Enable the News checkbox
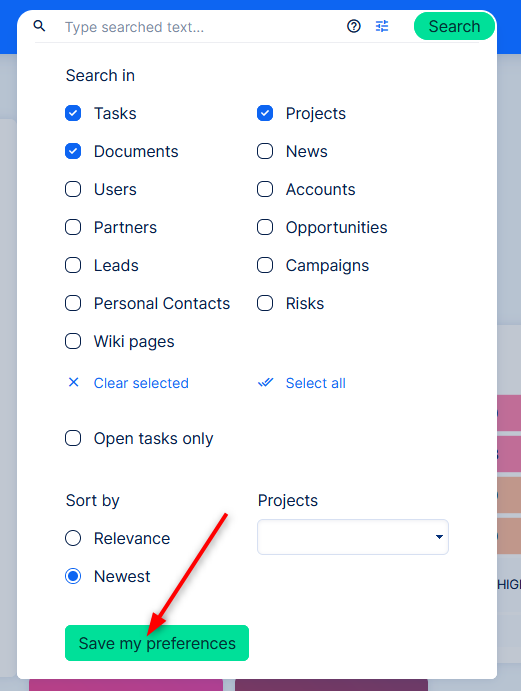 pos(265,151)
